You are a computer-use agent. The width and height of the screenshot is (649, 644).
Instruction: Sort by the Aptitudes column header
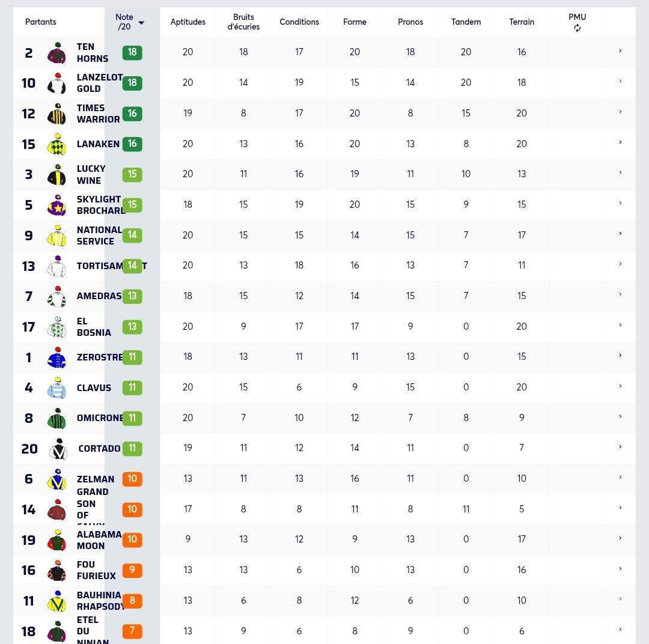click(x=188, y=22)
